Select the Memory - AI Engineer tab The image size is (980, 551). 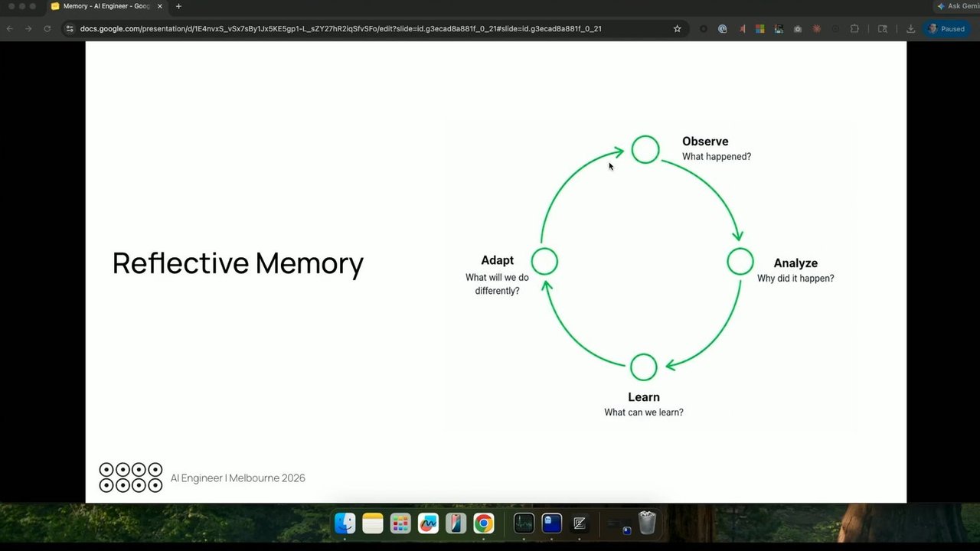coord(106,6)
